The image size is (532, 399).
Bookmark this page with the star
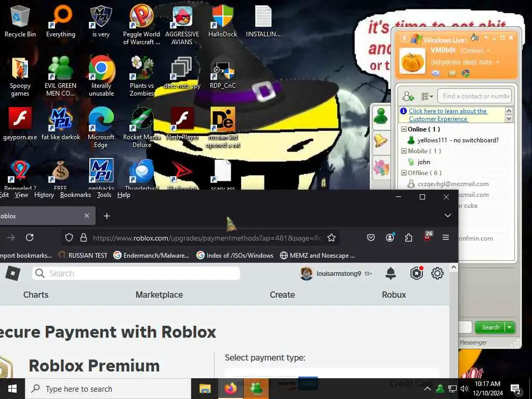coord(331,238)
